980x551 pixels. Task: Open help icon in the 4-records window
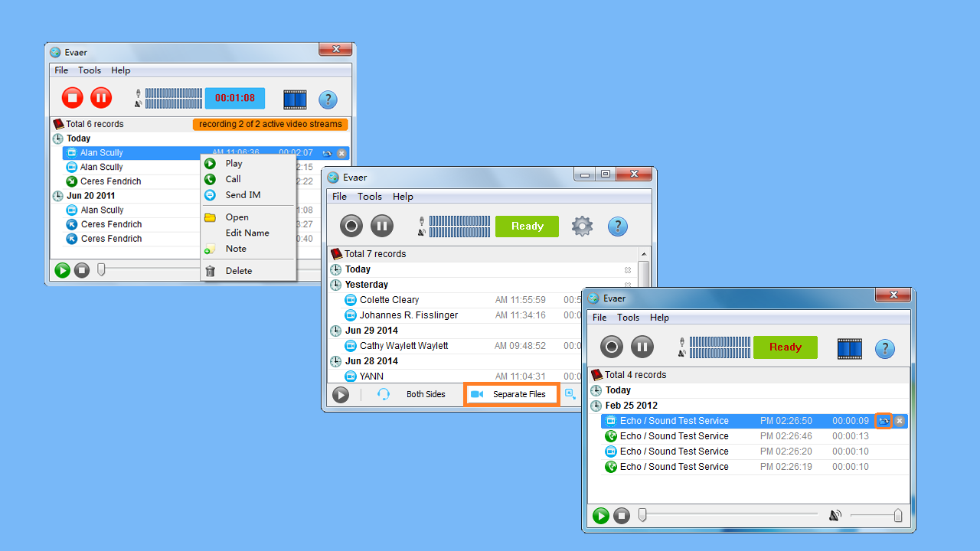[885, 349]
